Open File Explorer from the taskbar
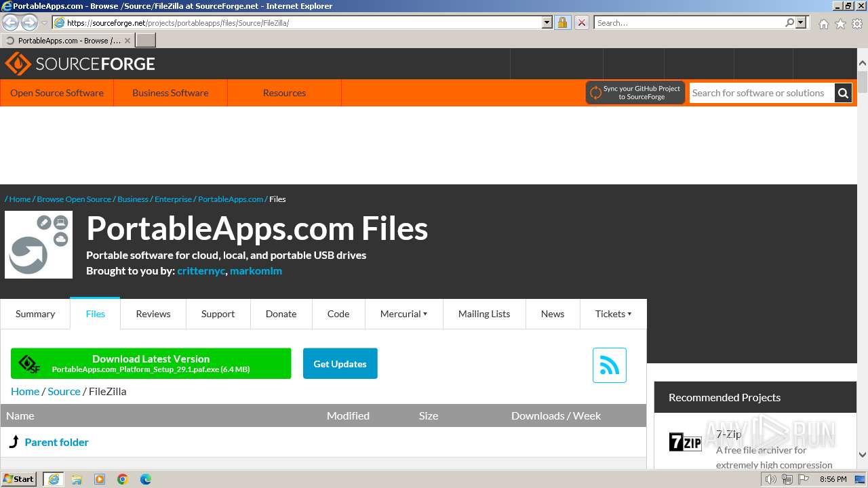 pos(77,479)
